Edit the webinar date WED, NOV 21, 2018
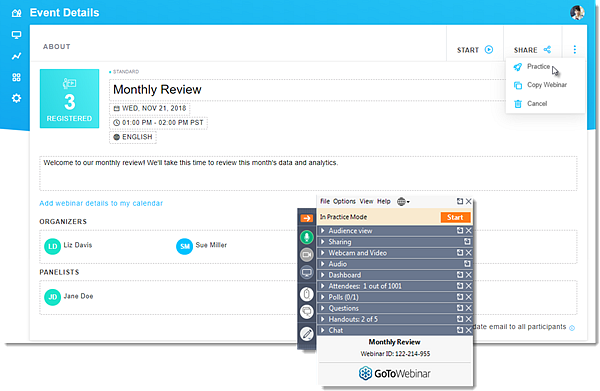This screenshot has height=391, width=600. [x=150, y=109]
